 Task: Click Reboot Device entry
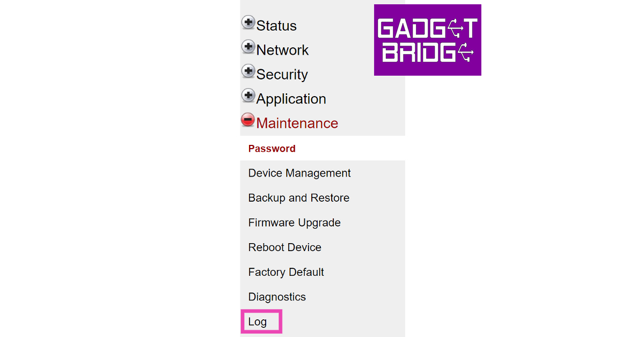(284, 247)
